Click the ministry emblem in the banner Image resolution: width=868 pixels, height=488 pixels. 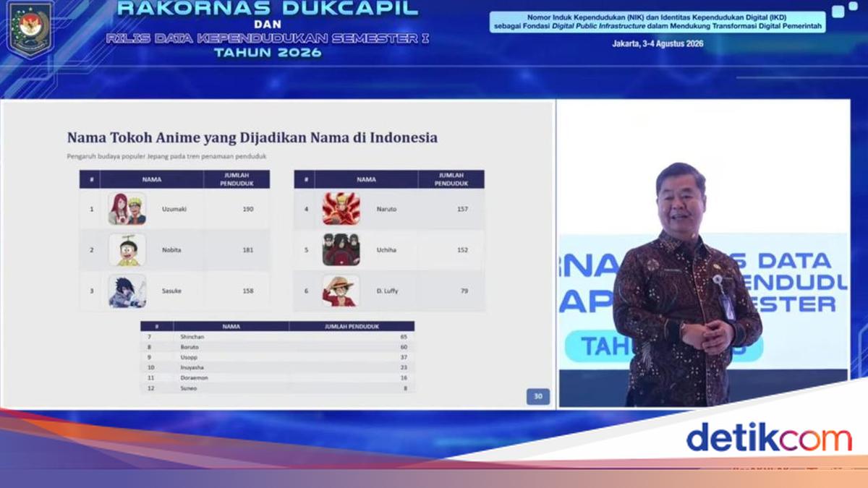pos(30,29)
